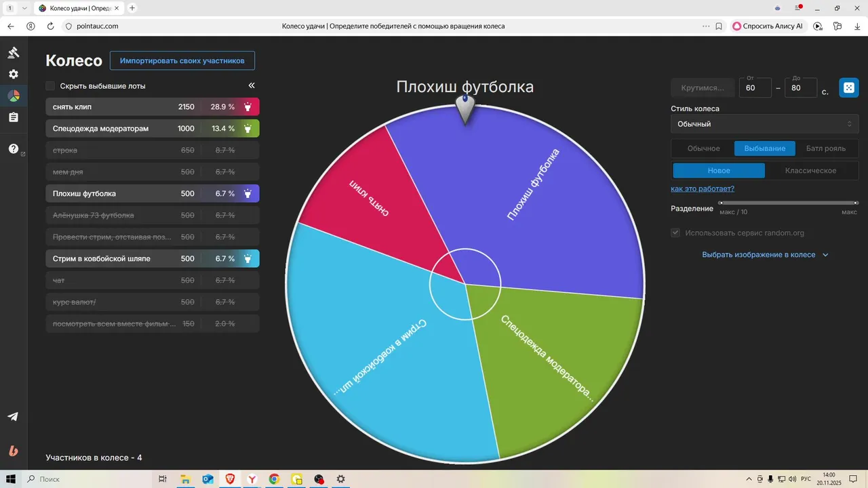Open browser downloads arrow icon
This screenshot has height=488, width=868.
coord(857,26)
